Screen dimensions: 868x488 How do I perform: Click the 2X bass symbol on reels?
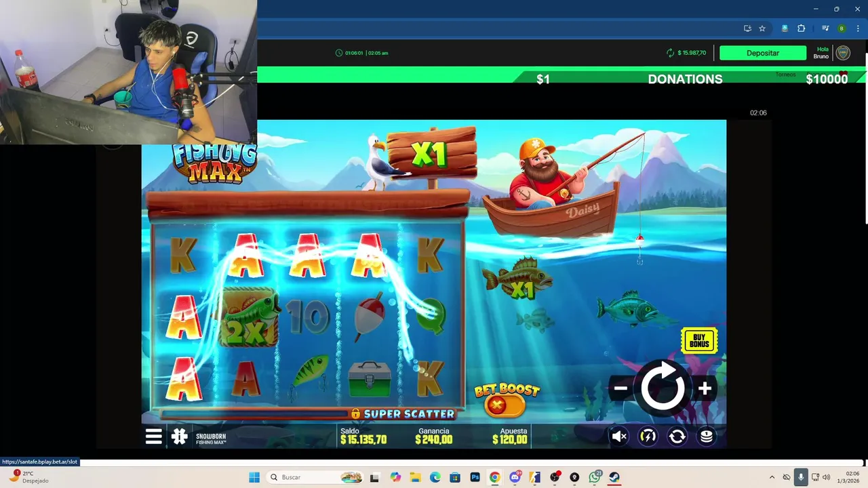coord(248,317)
